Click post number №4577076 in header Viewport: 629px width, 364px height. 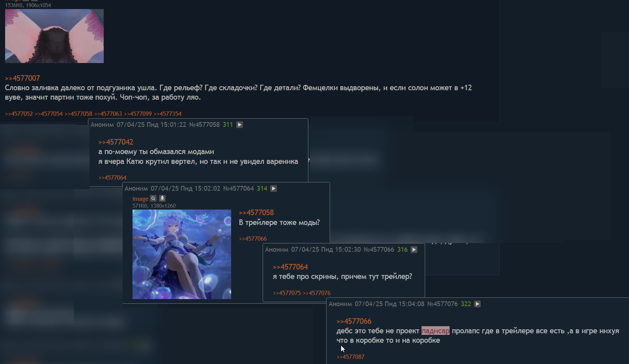[x=442, y=304]
